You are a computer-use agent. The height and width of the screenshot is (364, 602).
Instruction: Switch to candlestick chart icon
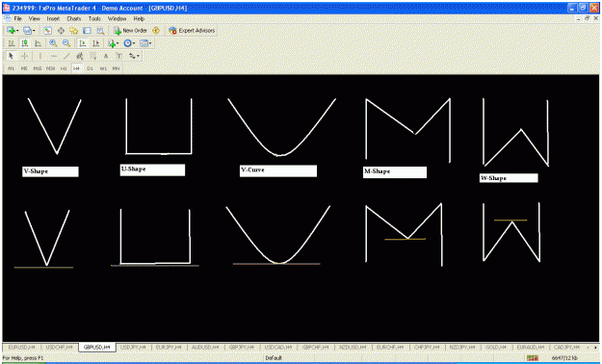(x=25, y=43)
